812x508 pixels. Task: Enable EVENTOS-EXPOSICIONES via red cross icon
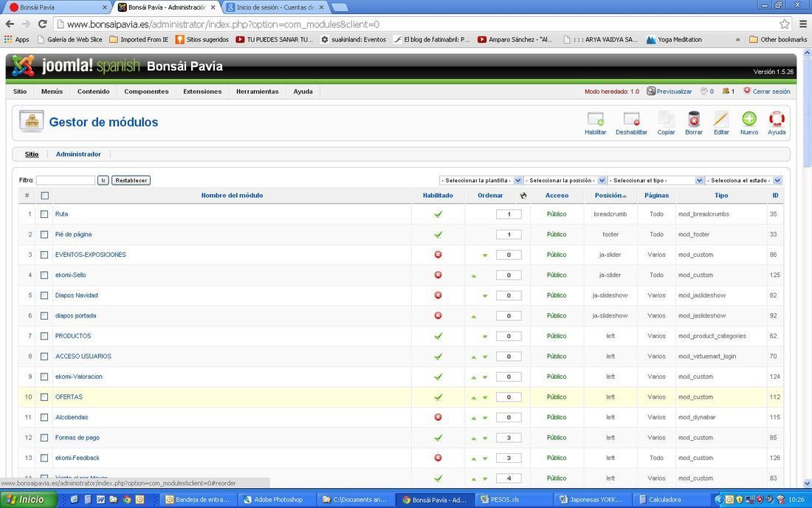438,255
